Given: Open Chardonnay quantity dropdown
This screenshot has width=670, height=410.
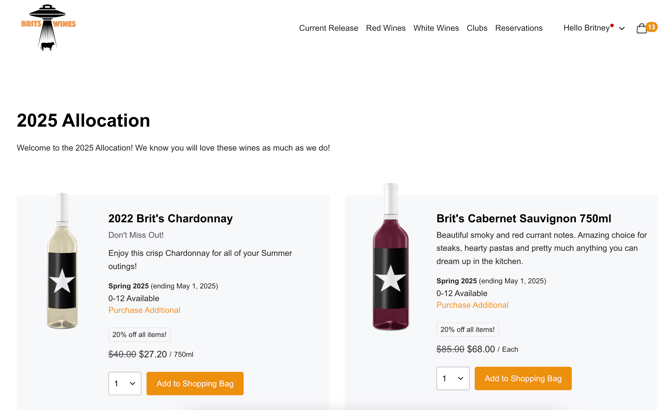Looking at the screenshot, I should pos(125,383).
